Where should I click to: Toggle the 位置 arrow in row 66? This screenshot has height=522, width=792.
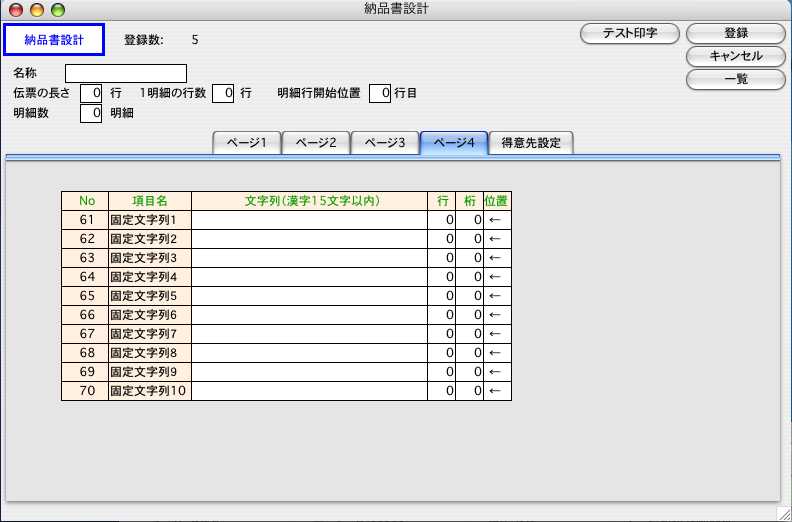pyautogui.click(x=497, y=315)
